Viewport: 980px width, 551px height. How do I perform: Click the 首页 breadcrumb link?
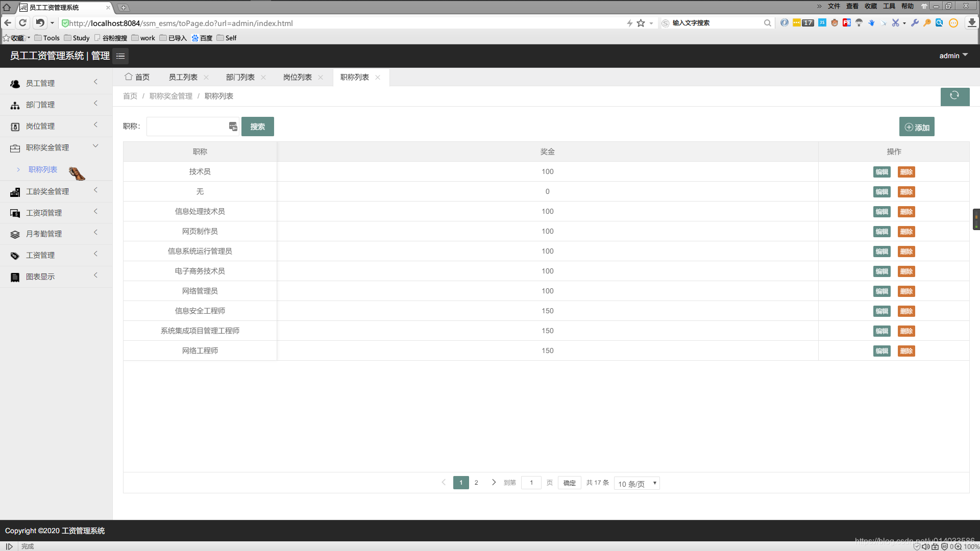click(130, 96)
